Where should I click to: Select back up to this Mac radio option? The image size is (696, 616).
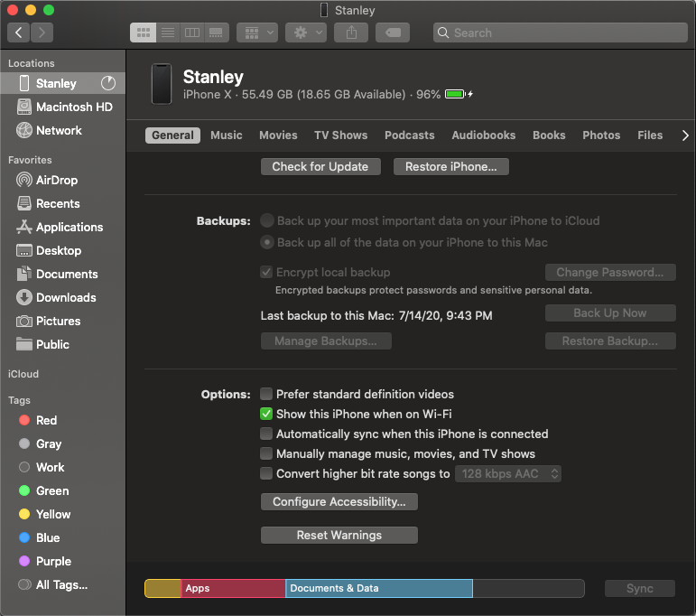pyautogui.click(x=267, y=242)
